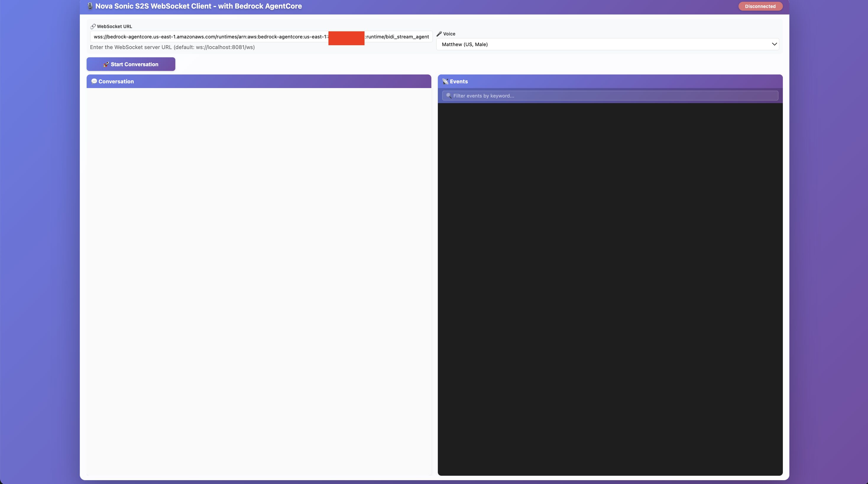Click the magnifier icon in the events filter
Image resolution: width=868 pixels, height=484 pixels.
(448, 96)
